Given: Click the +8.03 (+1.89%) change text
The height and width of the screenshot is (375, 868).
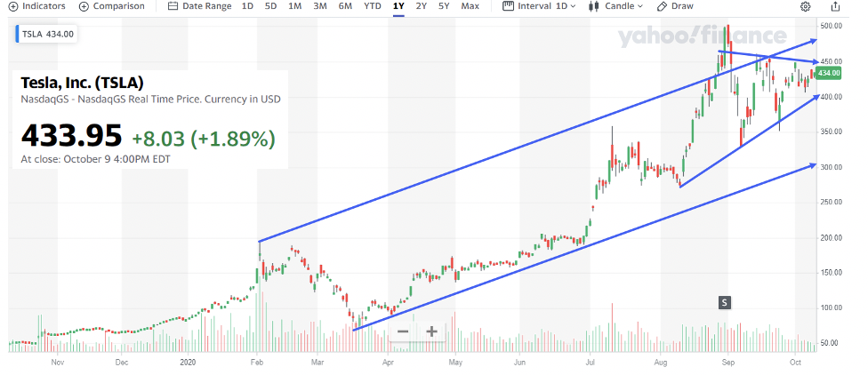Looking at the screenshot, I should click(x=204, y=139).
